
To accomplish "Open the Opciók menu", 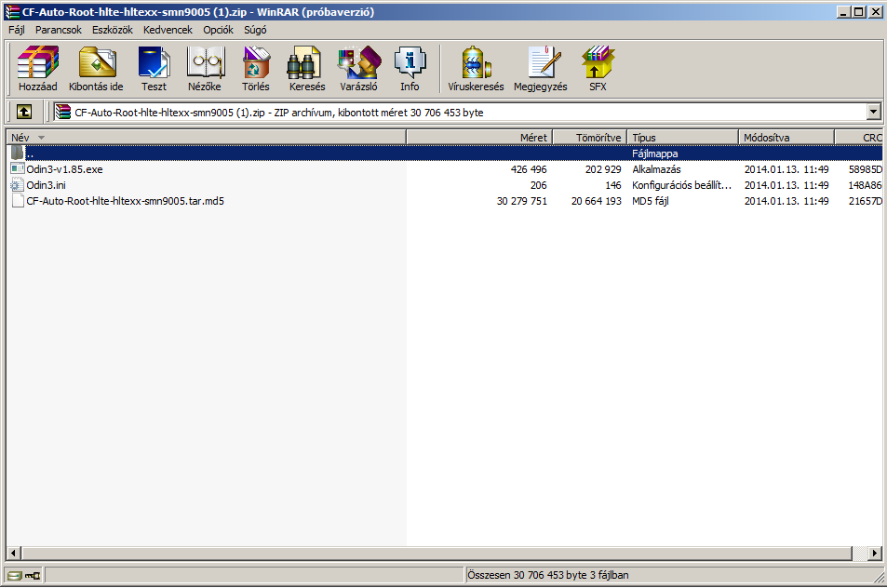I will pos(218,30).
